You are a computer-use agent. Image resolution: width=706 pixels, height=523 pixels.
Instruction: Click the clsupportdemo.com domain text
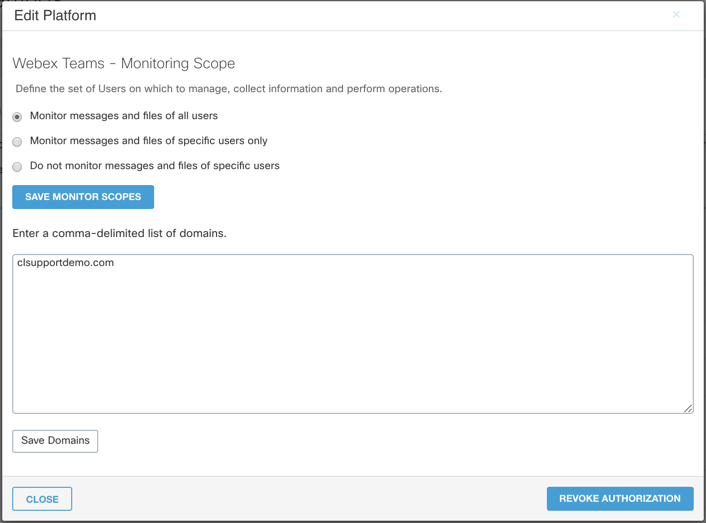click(65, 262)
